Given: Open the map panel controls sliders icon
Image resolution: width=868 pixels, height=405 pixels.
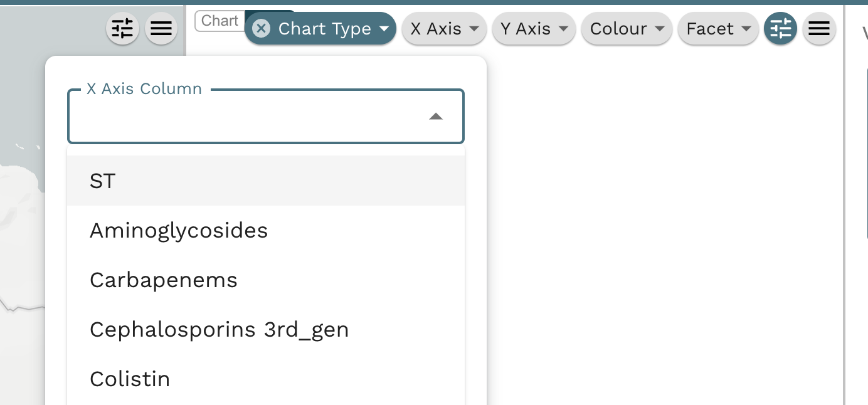Looking at the screenshot, I should point(122,29).
